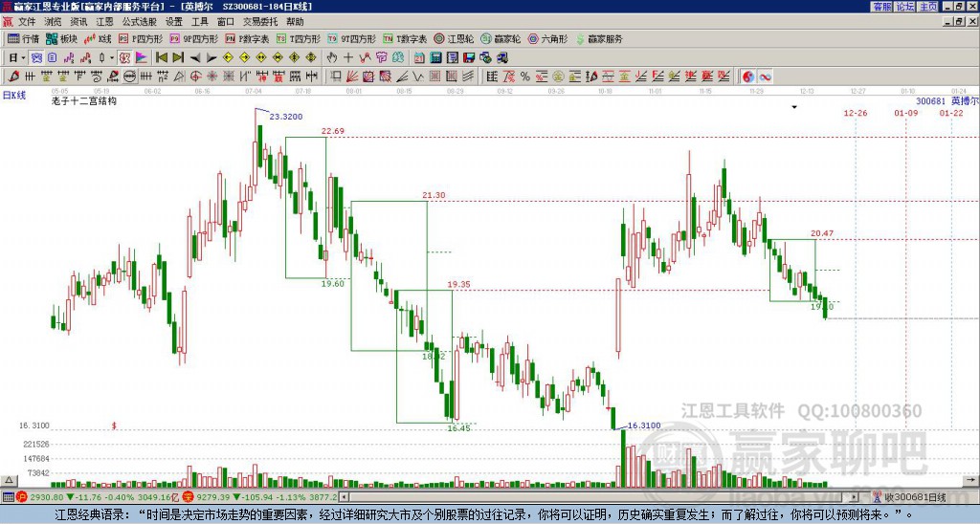Click the 16.3100 low price label

pos(644,426)
